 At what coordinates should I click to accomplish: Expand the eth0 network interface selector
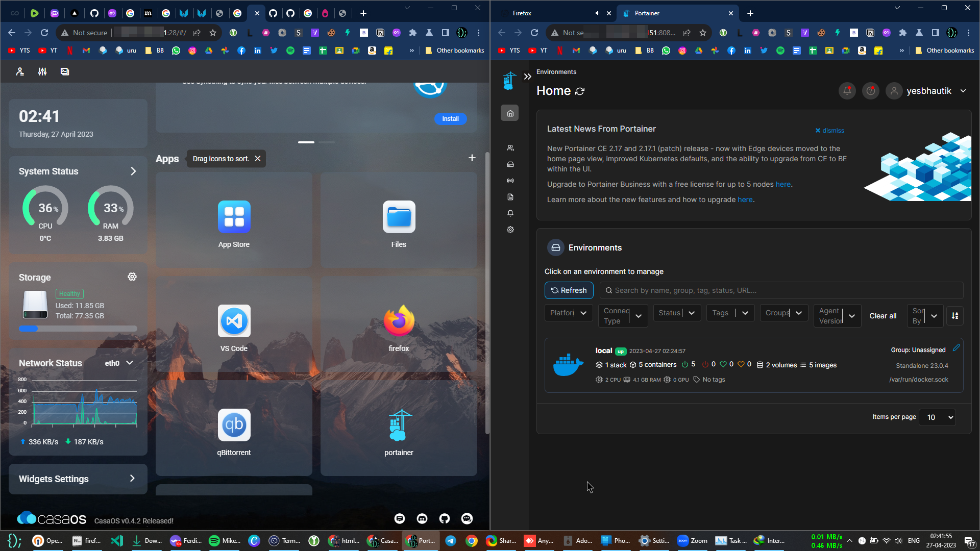pos(119,363)
